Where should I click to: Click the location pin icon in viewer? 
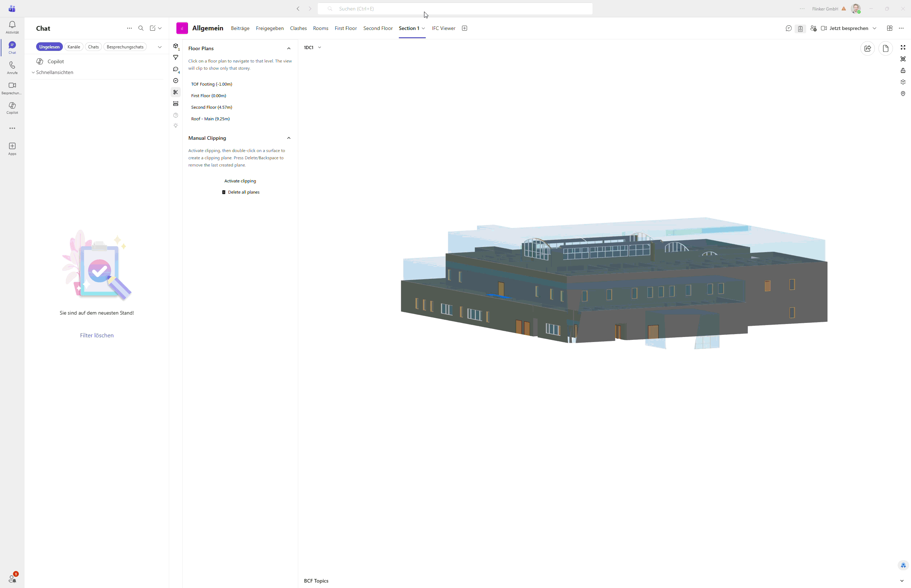[903, 94]
